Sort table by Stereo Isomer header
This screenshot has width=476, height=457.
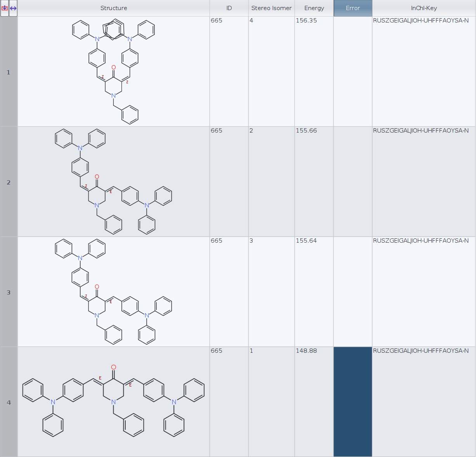point(271,8)
